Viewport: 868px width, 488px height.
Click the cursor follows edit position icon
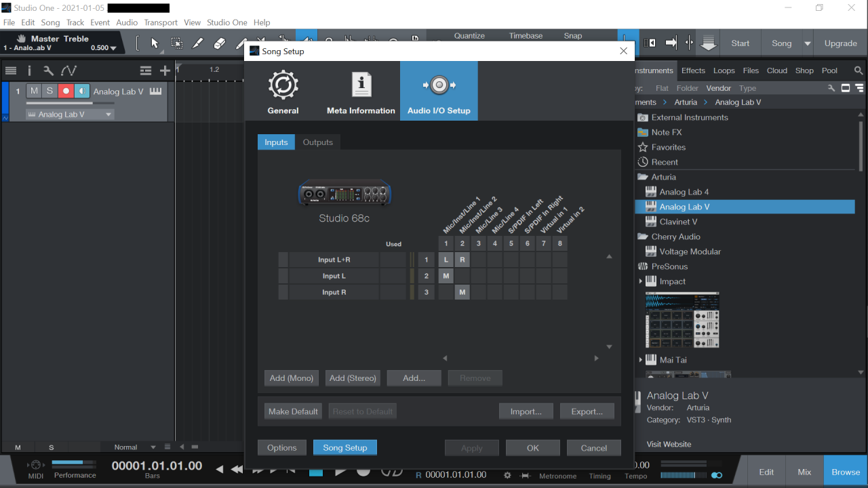pyautogui.click(x=689, y=43)
